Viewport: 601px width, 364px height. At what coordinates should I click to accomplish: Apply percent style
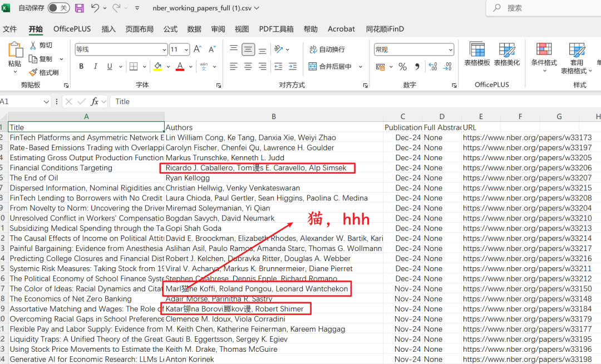402,67
